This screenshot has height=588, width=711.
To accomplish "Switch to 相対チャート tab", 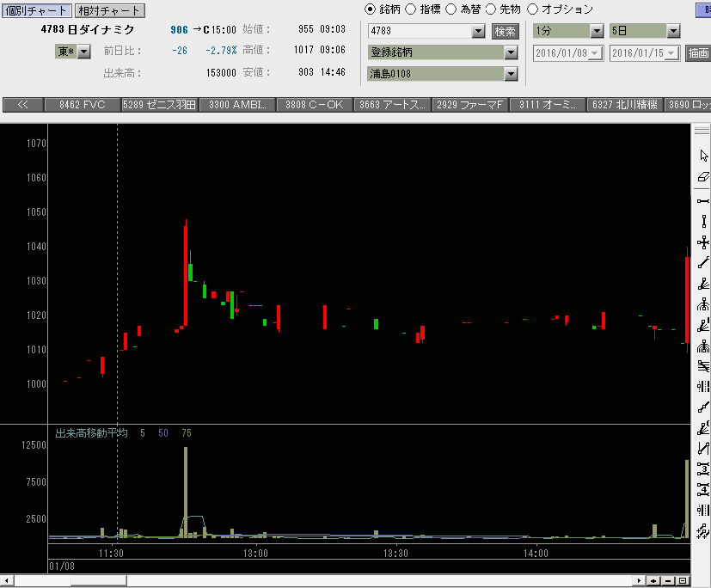I will (x=109, y=10).
